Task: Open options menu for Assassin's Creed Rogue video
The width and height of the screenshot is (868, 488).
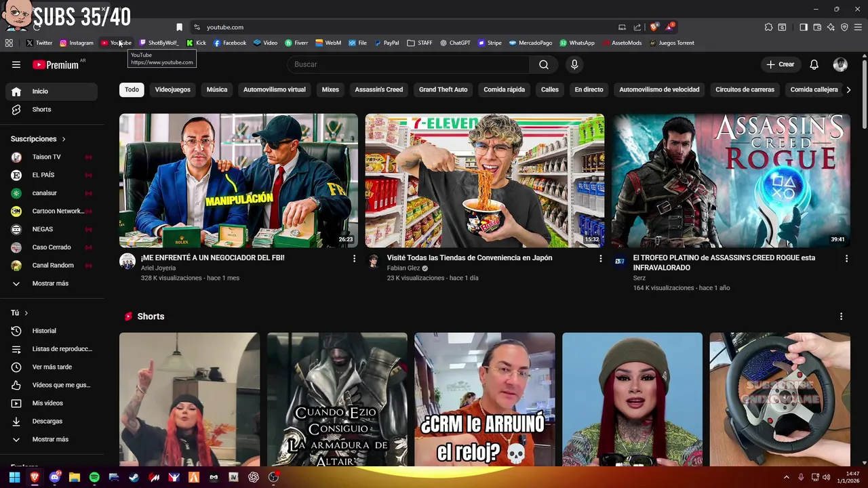Action: (x=846, y=258)
